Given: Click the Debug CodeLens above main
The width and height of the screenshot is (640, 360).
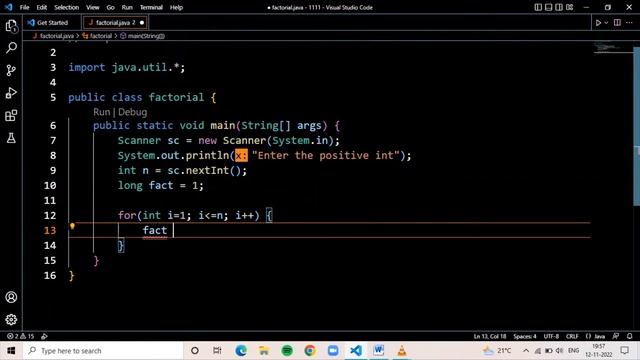Looking at the screenshot, I should point(133,112).
